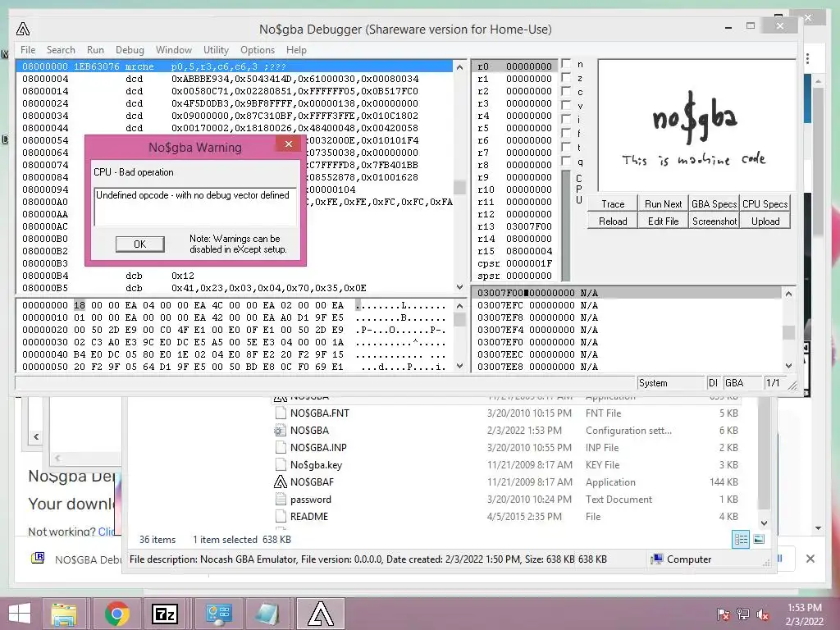Click the Action Center flag tray icon
This screenshot has height=630, width=840.
(x=724, y=614)
